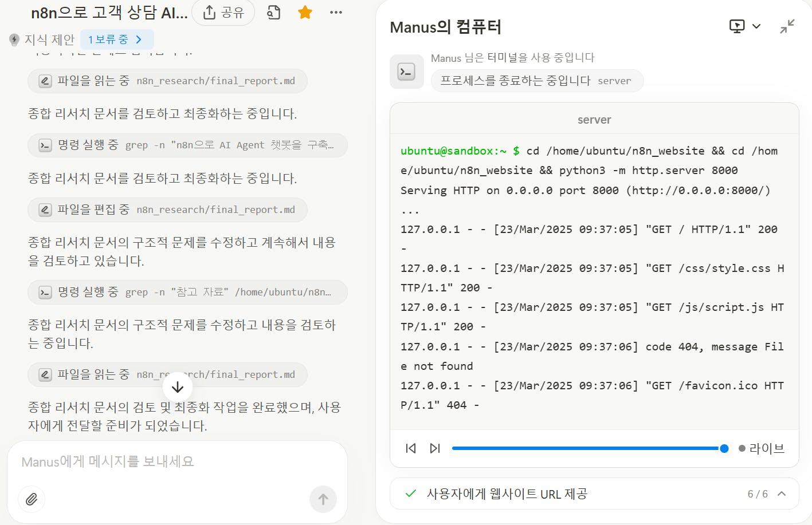Image resolution: width=812 pixels, height=525 pixels.
Task: Click the 지식 제안 lightbulb icon
Action: pyautogui.click(x=14, y=40)
